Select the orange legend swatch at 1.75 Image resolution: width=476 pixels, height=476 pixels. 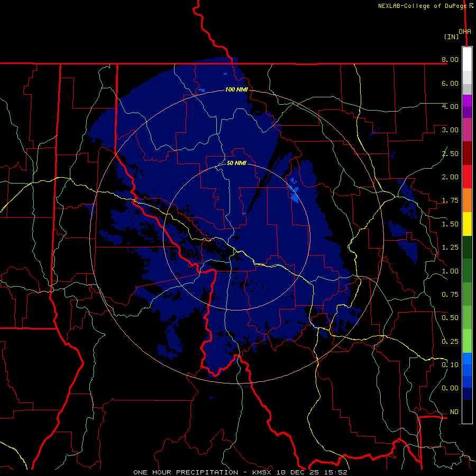point(467,200)
